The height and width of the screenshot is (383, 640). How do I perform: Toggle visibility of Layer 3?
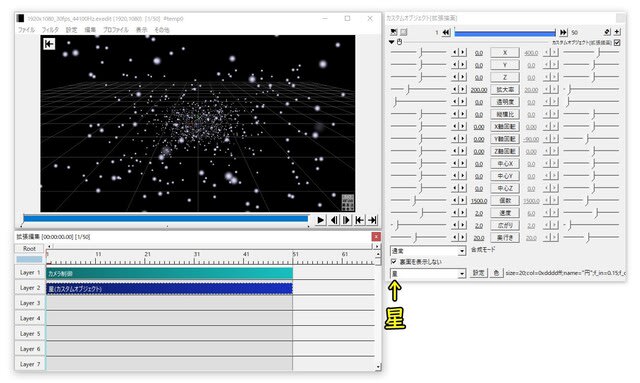30,303
